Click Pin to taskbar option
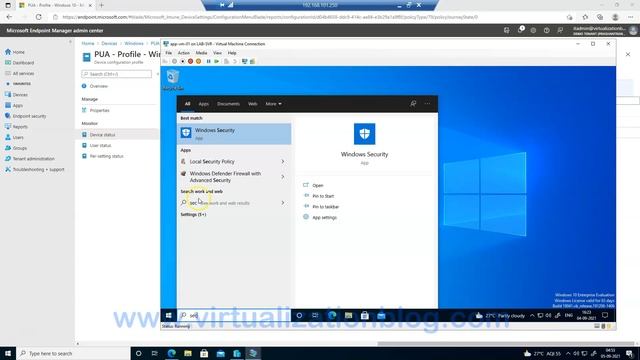Image resolution: width=640 pixels, height=360 pixels. click(x=325, y=207)
